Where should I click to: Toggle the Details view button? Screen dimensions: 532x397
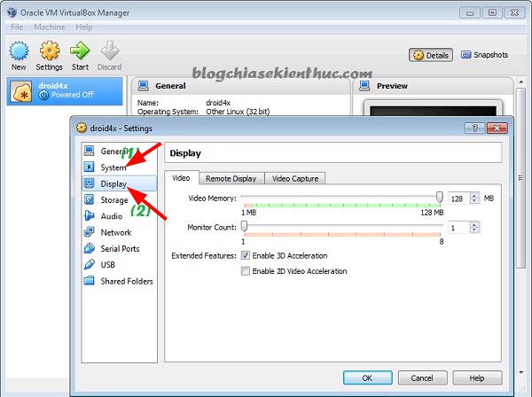pyautogui.click(x=431, y=55)
